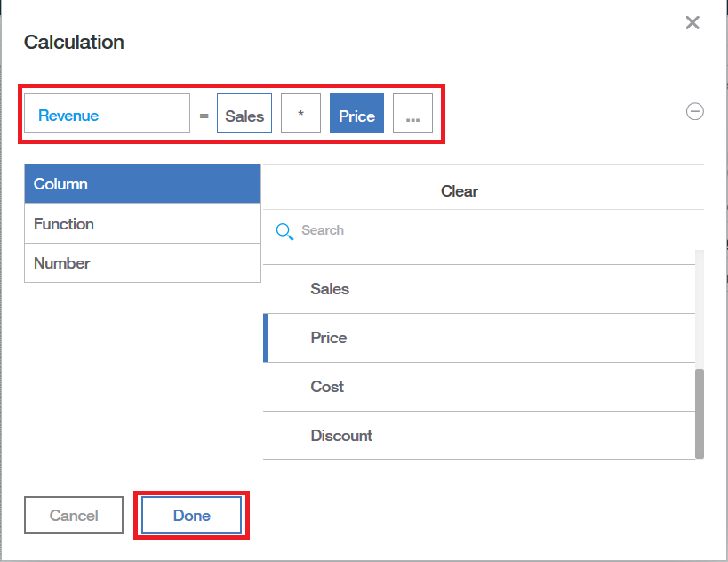
Task: Click the column list scrollbar thumb
Action: click(x=700, y=413)
